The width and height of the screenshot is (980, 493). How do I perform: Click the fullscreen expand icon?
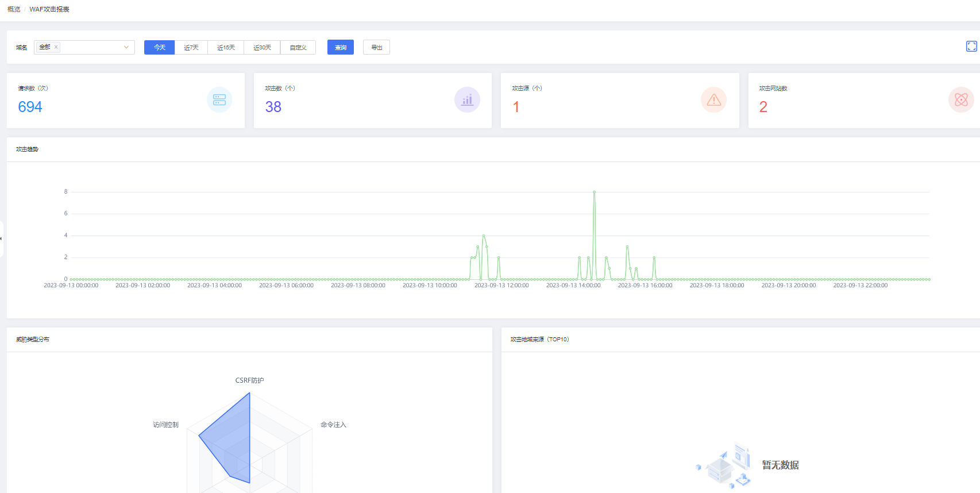[x=971, y=47]
